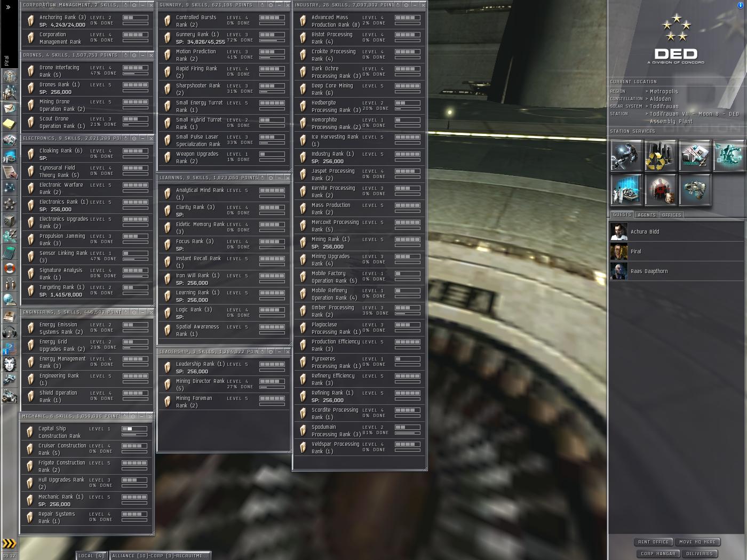Click circle icon in Drones window header

tap(134, 55)
